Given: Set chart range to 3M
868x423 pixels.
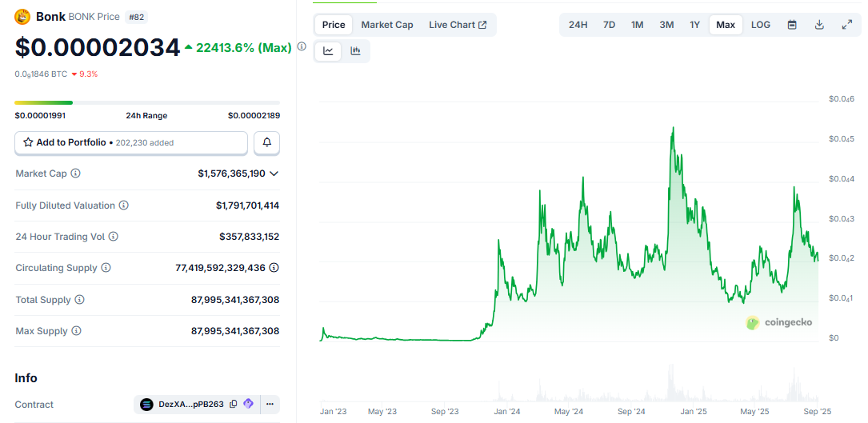Looking at the screenshot, I should pyautogui.click(x=666, y=25).
